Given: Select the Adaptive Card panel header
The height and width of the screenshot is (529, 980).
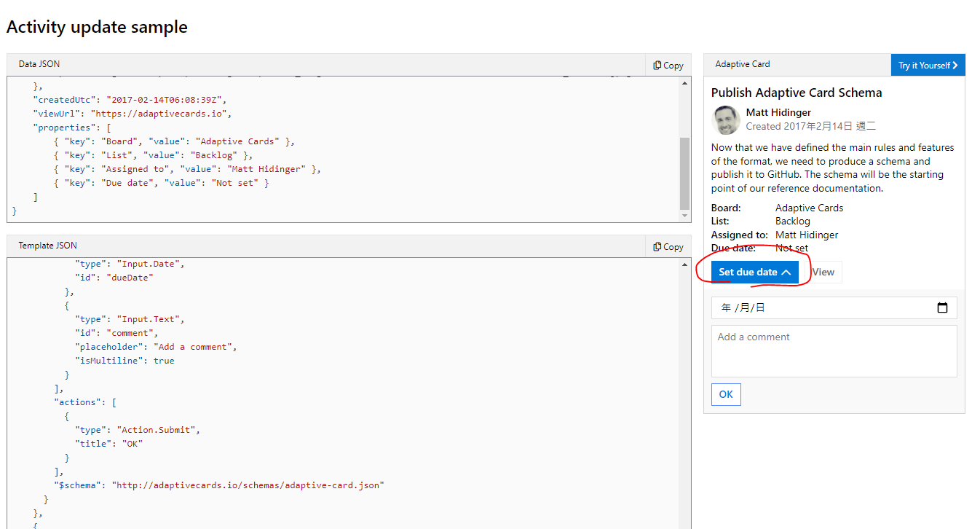Looking at the screenshot, I should tap(742, 64).
